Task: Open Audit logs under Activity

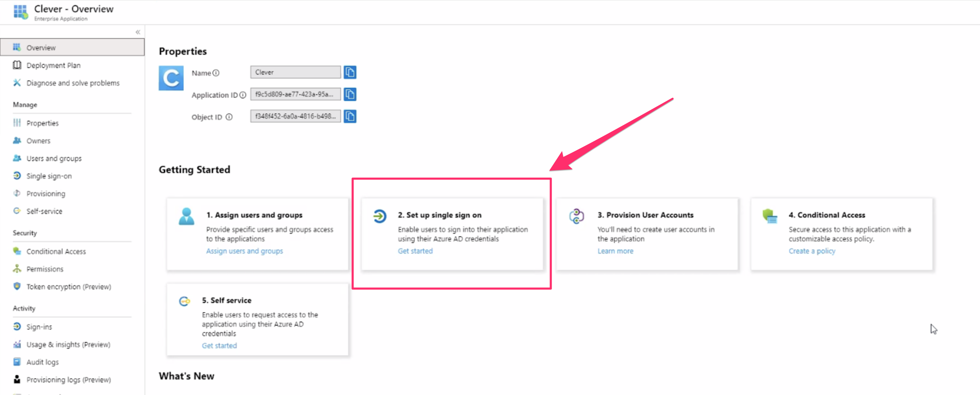Action: 42,362
